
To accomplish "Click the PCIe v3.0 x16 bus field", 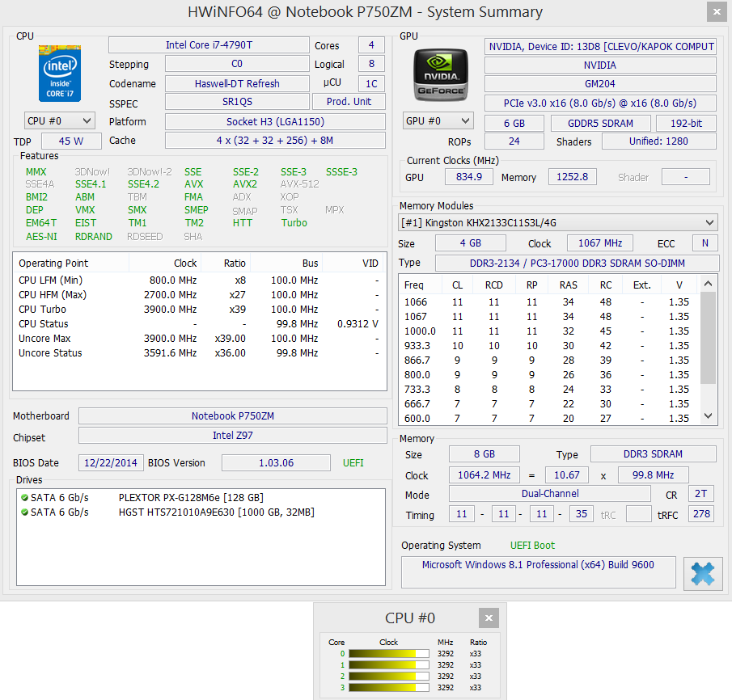I will pos(600,103).
